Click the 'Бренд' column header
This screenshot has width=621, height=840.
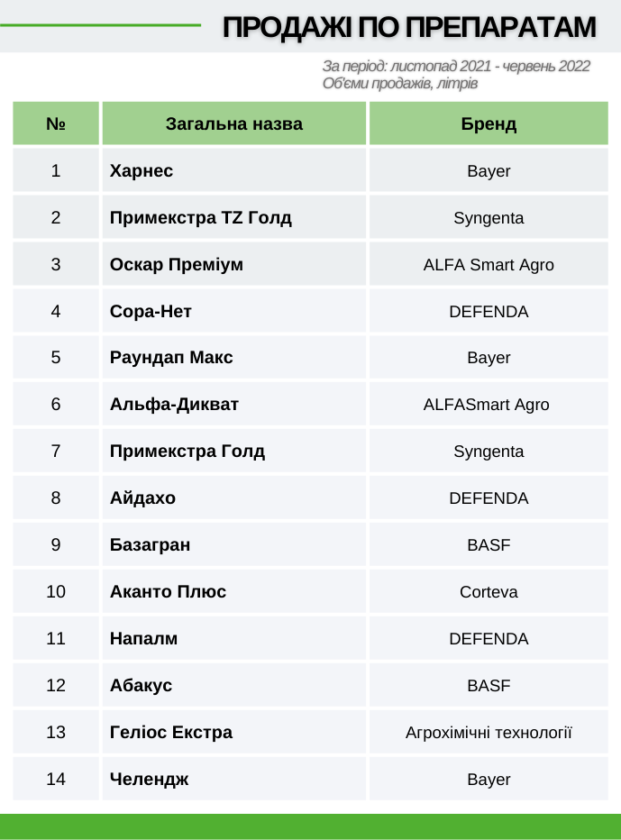[489, 123]
